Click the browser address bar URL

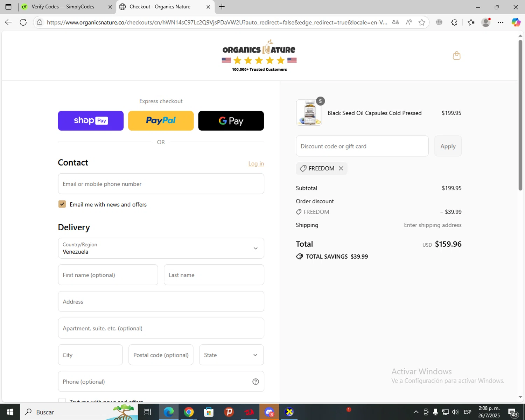point(217,22)
